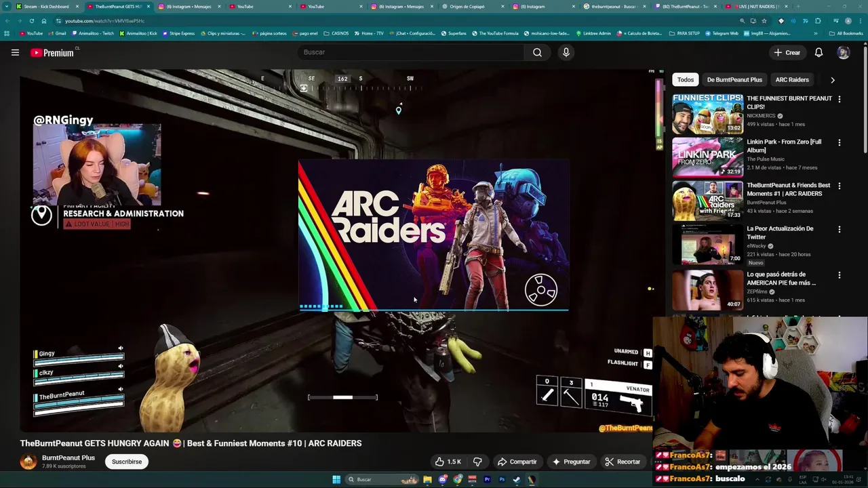Start voice search with microphone icon
Screen dimensions: 868x488
pyautogui.click(x=566, y=52)
